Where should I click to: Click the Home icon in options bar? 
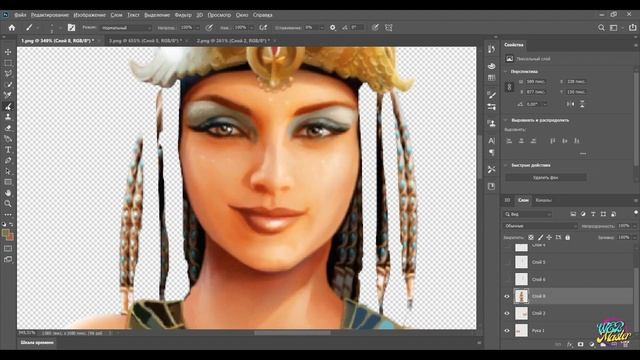click(x=12, y=28)
